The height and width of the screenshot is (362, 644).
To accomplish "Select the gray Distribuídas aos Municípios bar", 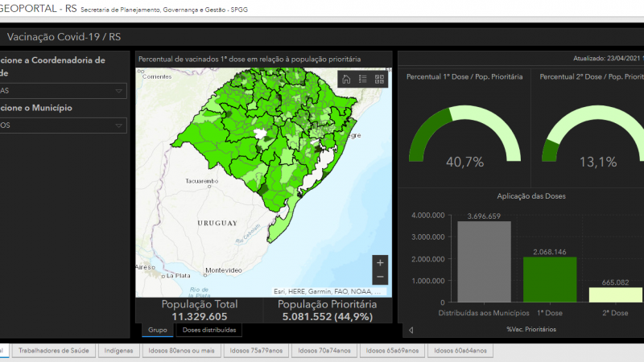I will coord(485,262).
